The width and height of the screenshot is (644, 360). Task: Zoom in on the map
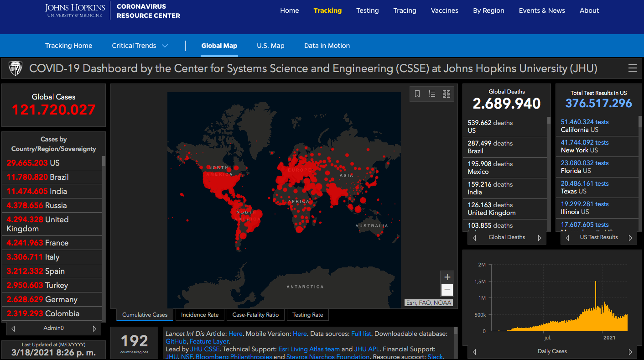pos(447,277)
